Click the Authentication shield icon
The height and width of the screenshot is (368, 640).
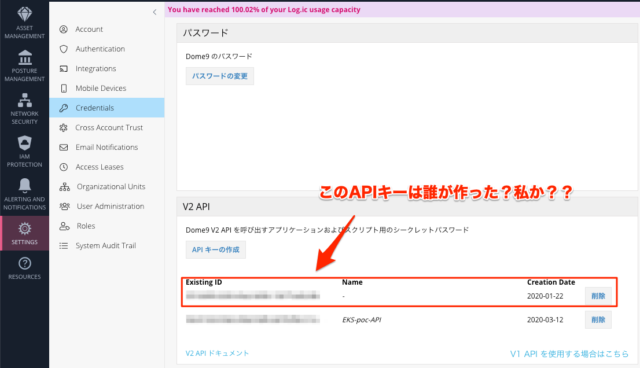[64, 49]
